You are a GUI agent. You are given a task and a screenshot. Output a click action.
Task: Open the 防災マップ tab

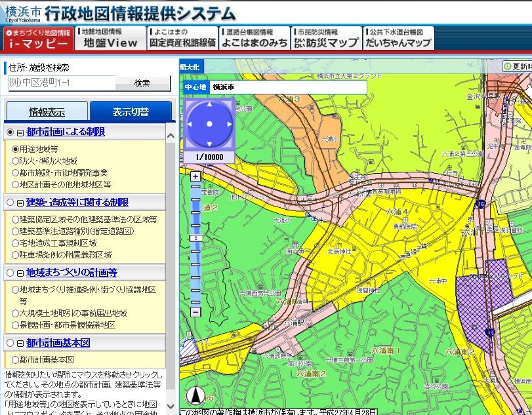tap(327, 38)
